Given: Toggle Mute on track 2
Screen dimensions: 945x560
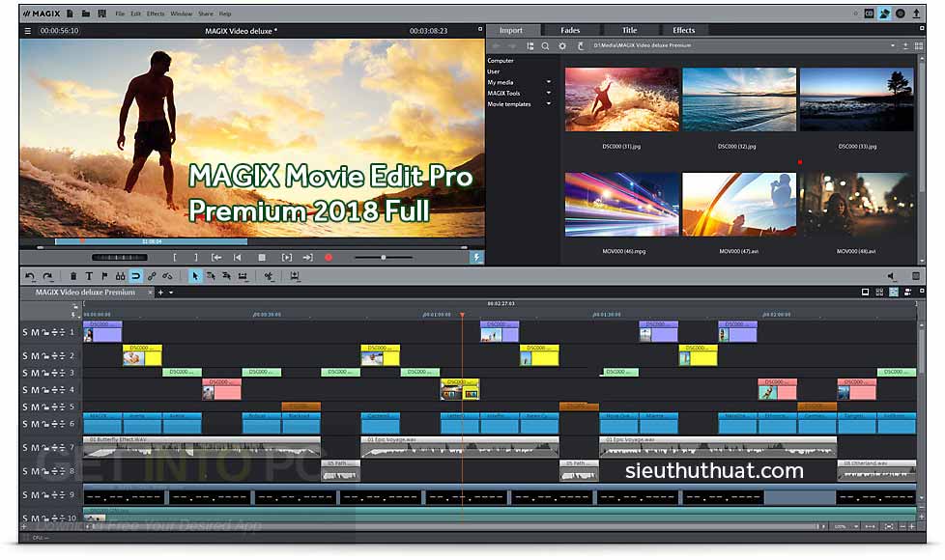Looking at the screenshot, I should 35,356.
